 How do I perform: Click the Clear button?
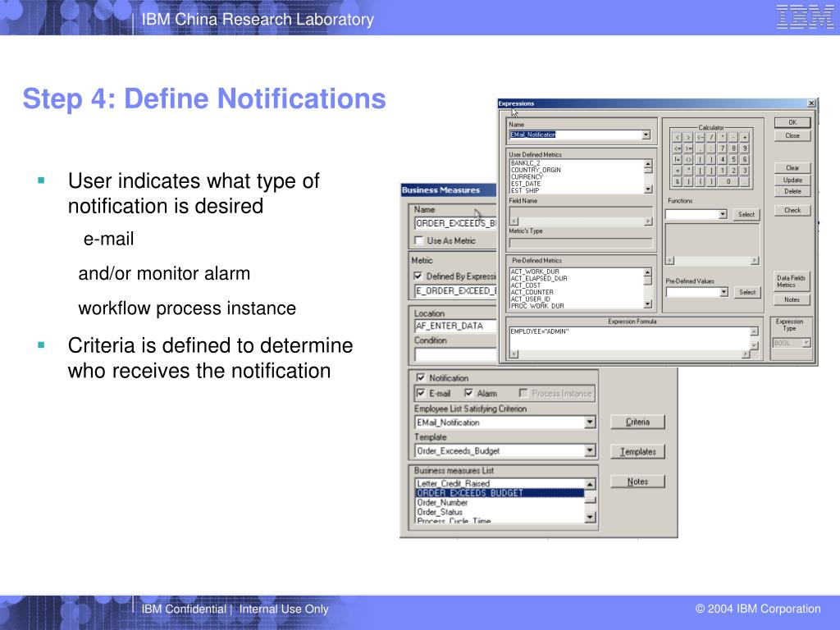792,168
